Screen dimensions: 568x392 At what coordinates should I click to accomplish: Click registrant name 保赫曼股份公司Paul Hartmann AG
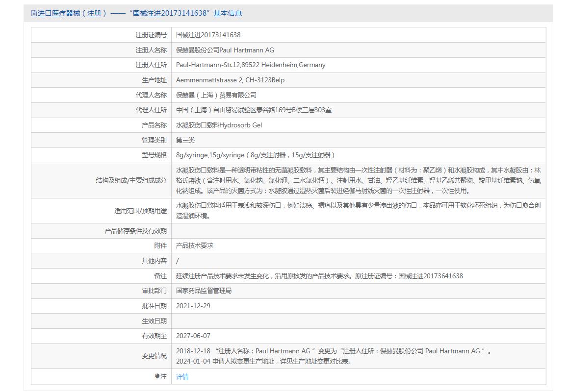225,50
